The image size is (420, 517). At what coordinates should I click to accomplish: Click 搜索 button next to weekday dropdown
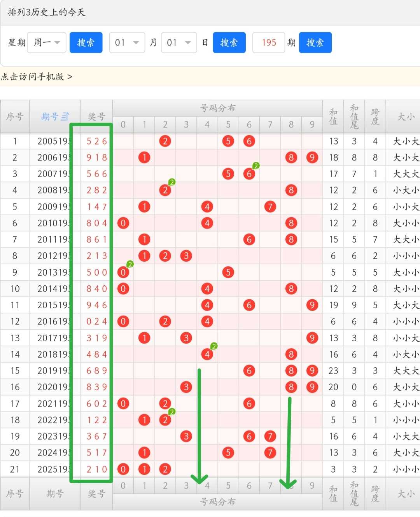click(x=86, y=42)
